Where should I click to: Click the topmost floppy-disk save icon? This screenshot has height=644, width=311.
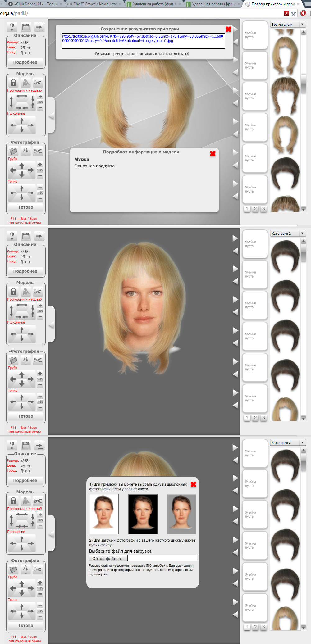[x=26, y=27]
